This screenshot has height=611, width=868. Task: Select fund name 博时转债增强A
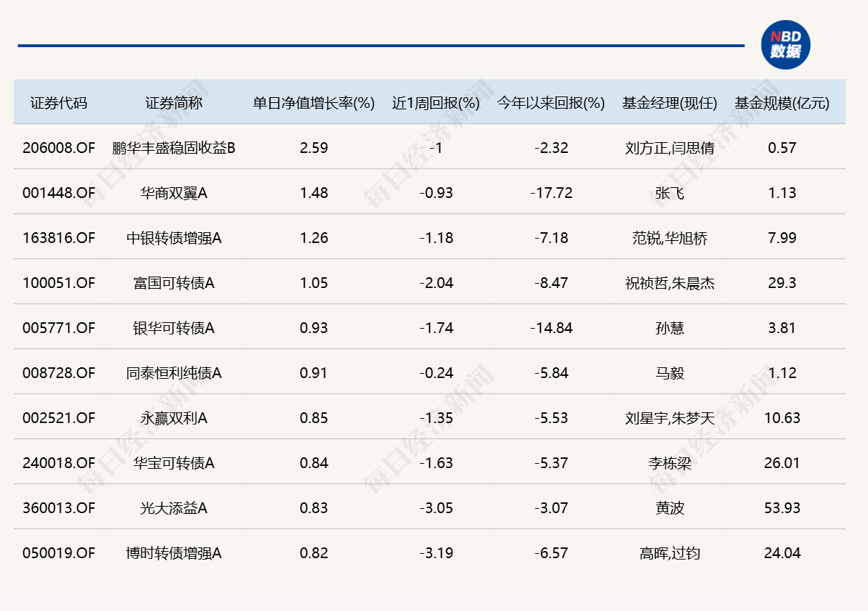tap(174, 553)
